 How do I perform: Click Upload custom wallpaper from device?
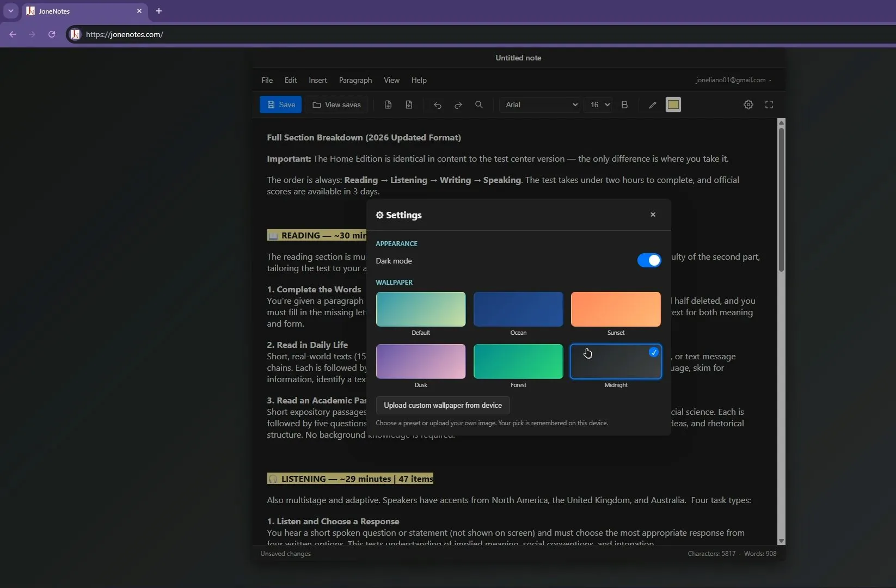pyautogui.click(x=443, y=406)
